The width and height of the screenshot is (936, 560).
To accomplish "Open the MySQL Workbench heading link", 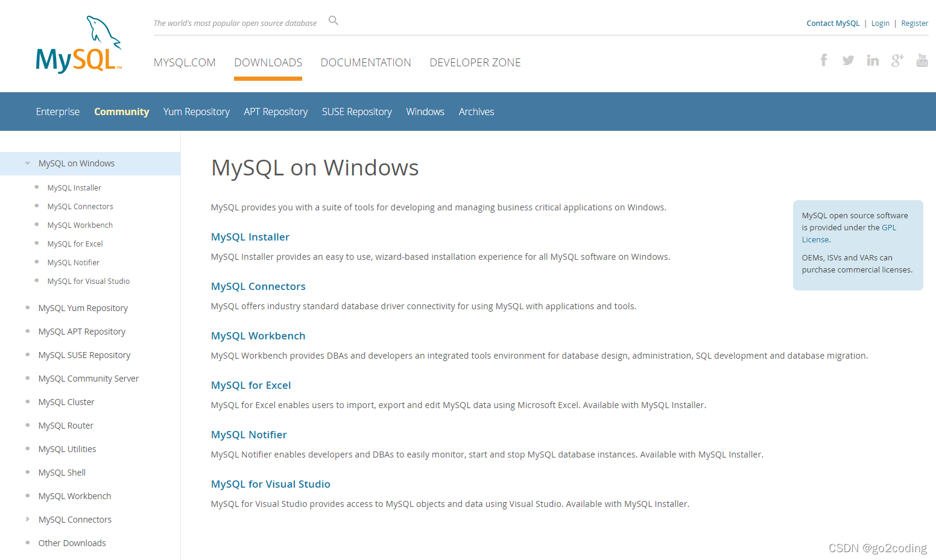I will tap(258, 336).
